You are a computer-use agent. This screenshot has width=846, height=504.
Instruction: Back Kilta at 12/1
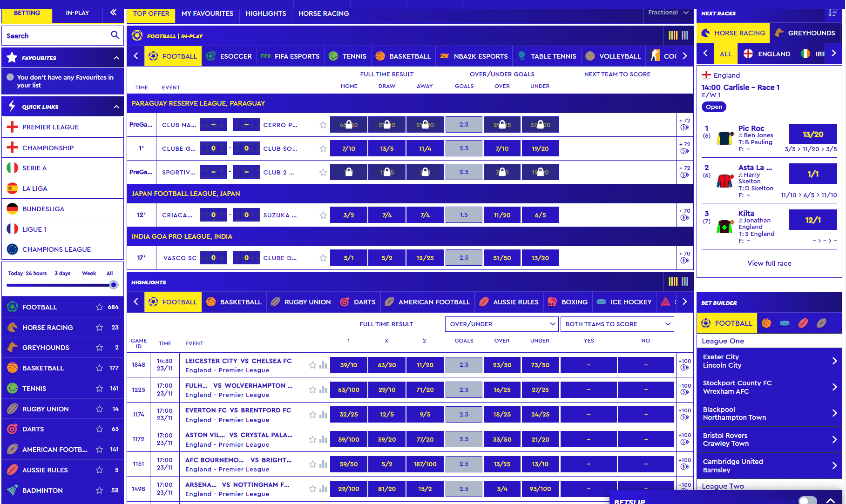click(x=812, y=220)
